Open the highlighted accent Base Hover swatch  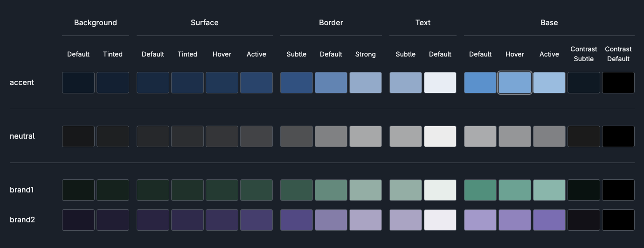click(x=515, y=83)
